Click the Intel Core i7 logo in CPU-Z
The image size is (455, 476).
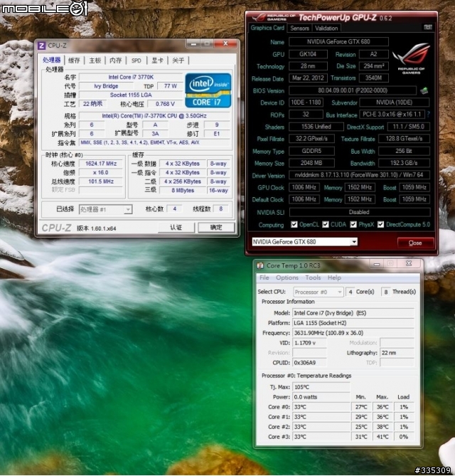(x=208, y=90)
